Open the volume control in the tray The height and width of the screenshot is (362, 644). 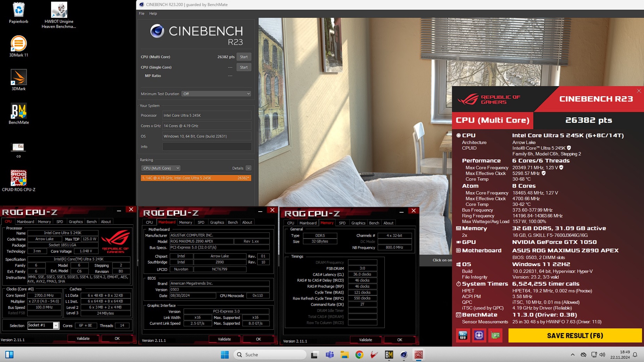point(602,355)
